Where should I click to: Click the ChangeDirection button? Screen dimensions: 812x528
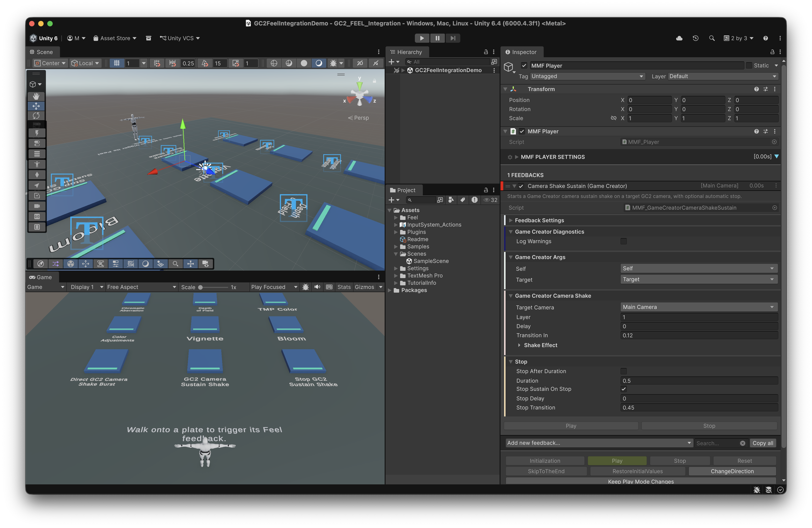click(x=732, y=471)
